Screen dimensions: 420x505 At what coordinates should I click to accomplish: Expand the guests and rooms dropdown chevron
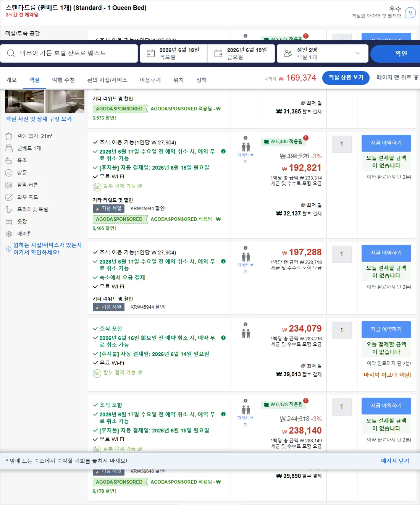coord(358,53)
